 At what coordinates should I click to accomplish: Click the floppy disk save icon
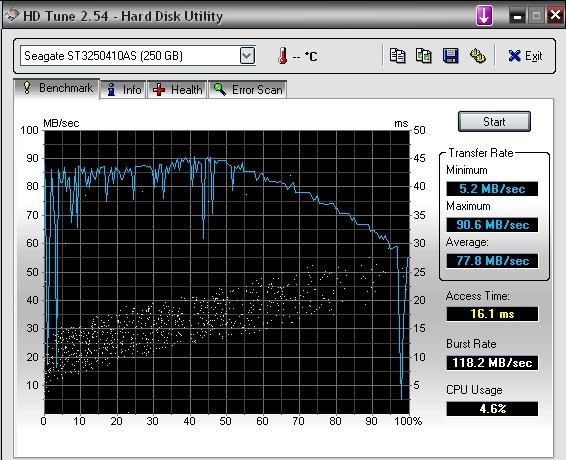point(450,56)
